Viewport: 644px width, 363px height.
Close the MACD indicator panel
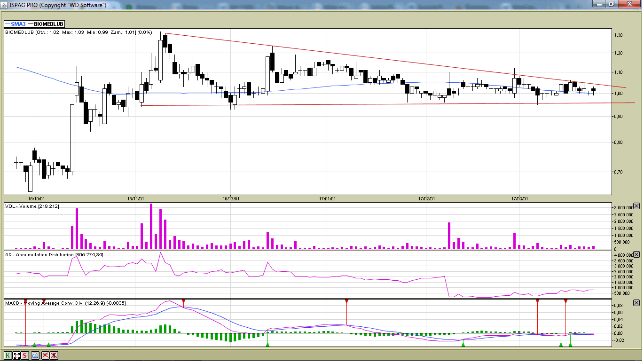(x=636, y=303)
